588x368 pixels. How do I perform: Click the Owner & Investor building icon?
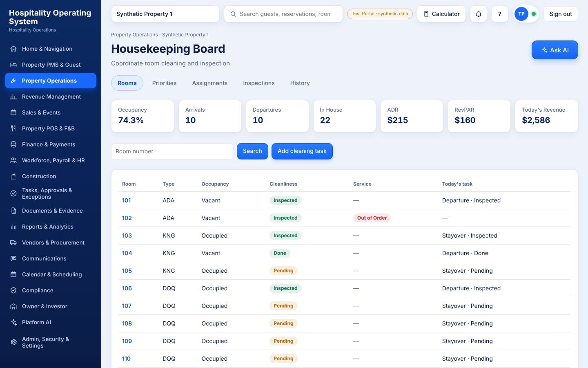[x=13, y=306]
